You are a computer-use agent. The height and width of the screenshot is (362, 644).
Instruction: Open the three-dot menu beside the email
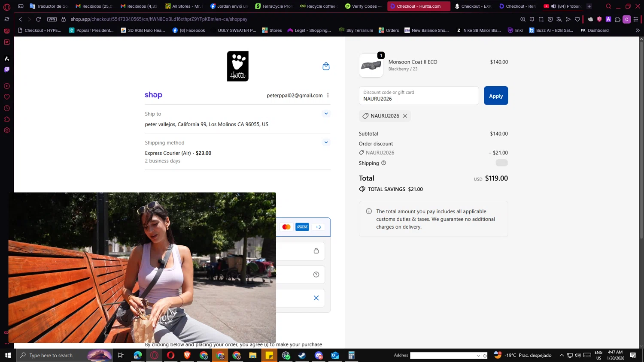328,95
